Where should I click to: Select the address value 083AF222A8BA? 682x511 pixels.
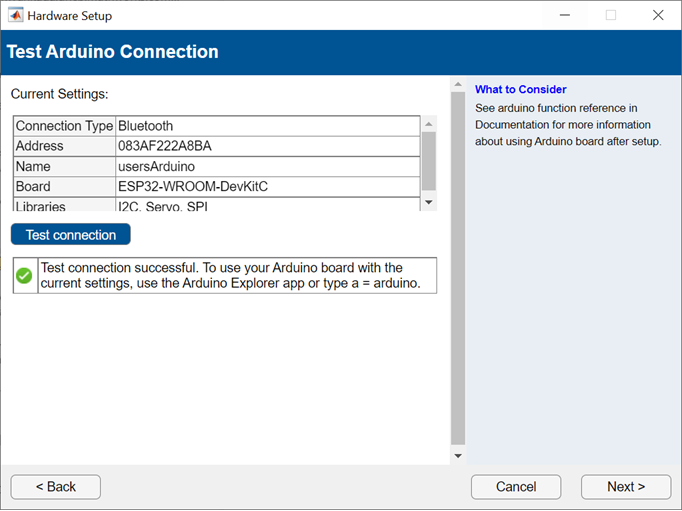(267, 146)
